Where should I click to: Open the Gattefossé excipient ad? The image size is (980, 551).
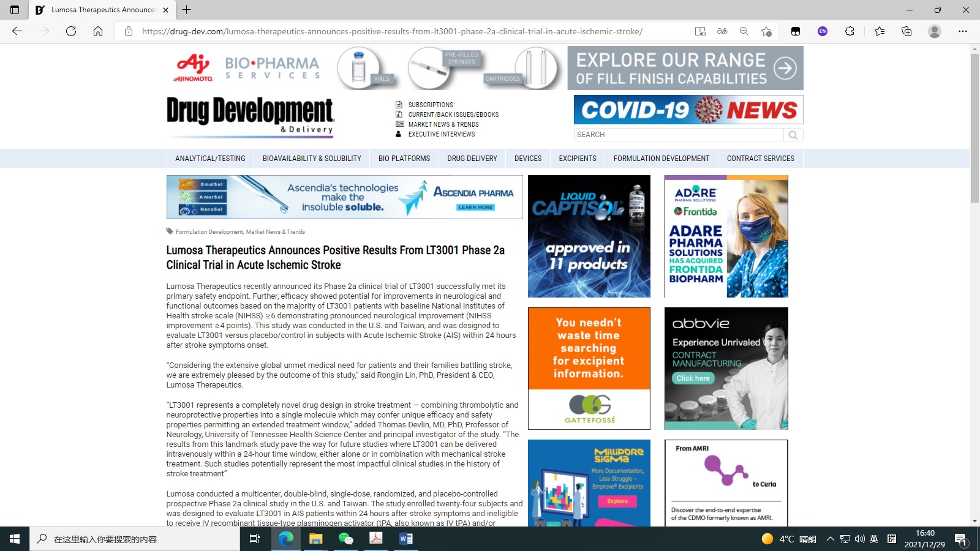point(589,369)
